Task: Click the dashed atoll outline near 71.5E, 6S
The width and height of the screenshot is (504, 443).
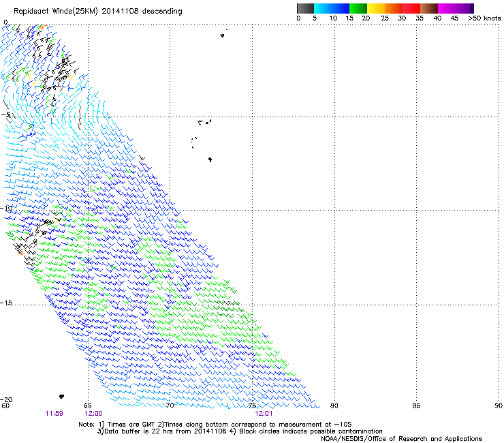Action: pyautogui.click(x=193, y=142)
